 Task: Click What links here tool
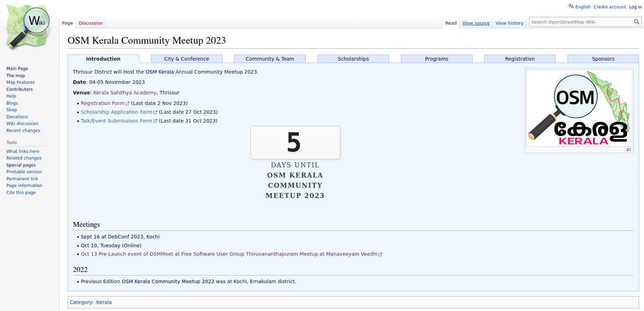23,151
